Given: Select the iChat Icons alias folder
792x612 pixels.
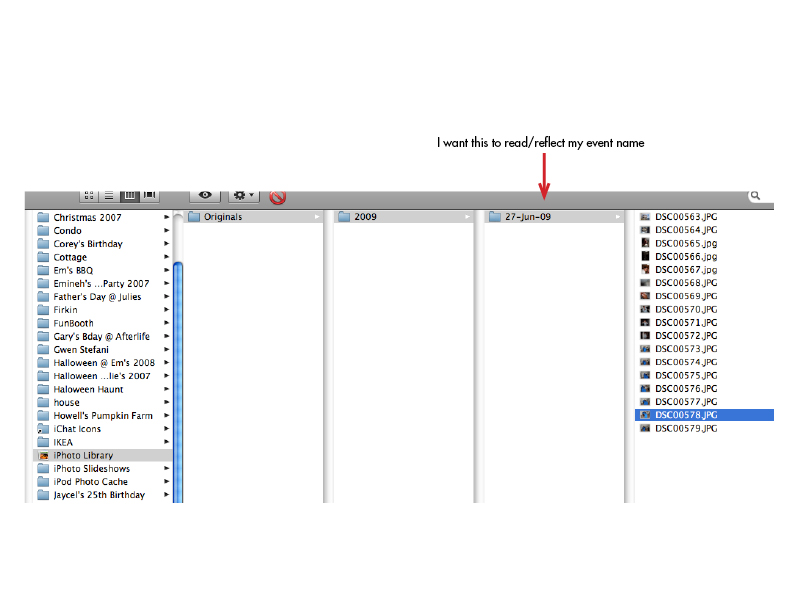Looking at the screenshot, I should (103, 429).
